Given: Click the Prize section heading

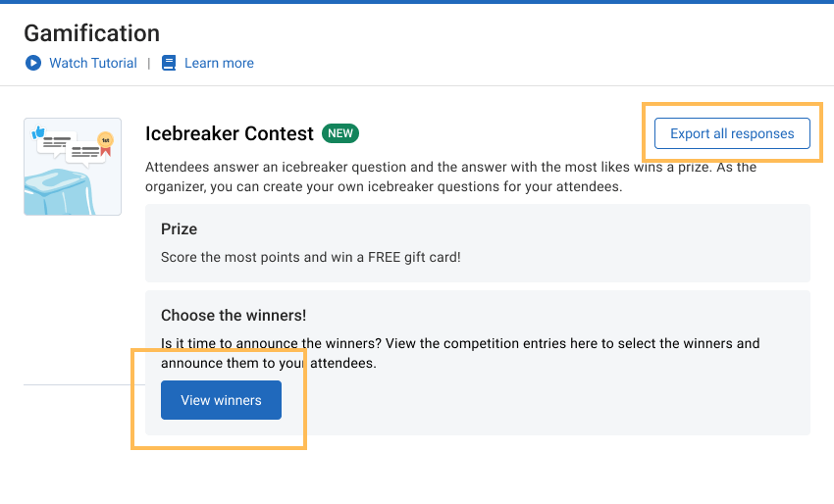Looking at the screenshot, I should point(180,228).
